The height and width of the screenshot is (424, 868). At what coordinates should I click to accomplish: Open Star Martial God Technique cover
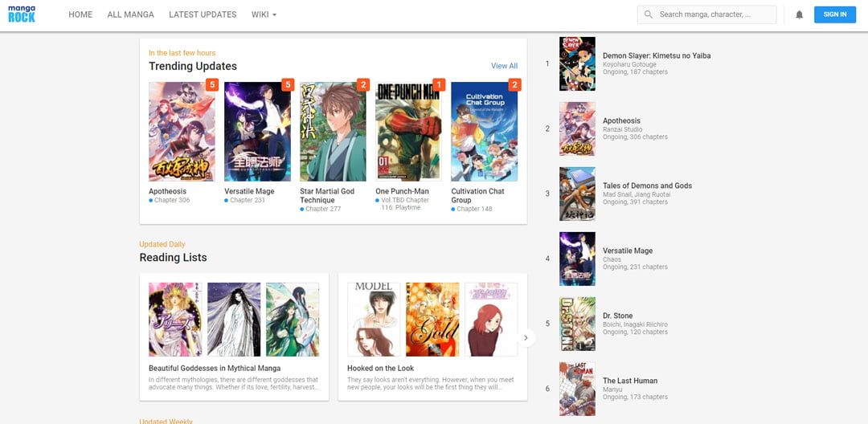point(333,132)
